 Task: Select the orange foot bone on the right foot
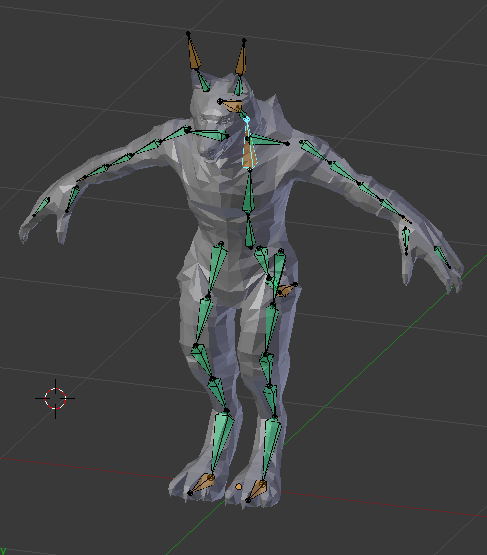point(256,490)
